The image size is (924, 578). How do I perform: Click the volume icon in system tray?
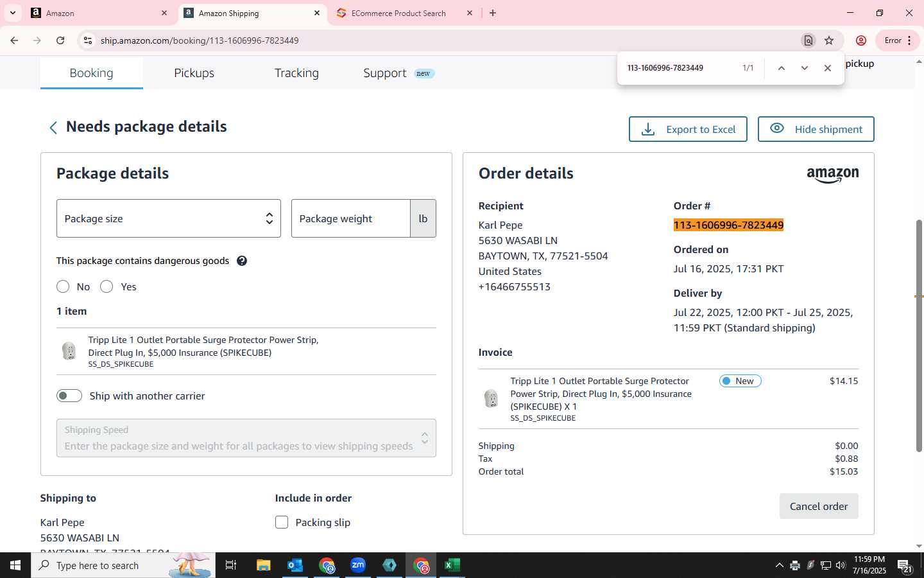pyautogui.click(x=841, y=565)
